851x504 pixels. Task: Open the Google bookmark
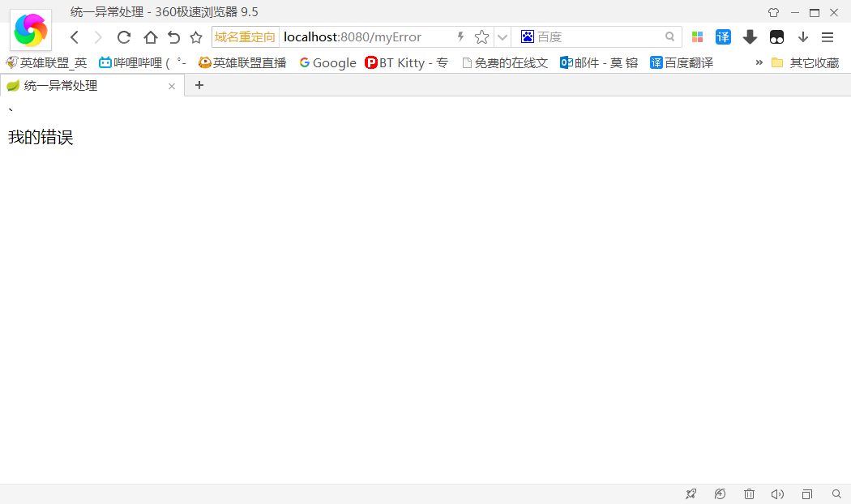(327, 63)
